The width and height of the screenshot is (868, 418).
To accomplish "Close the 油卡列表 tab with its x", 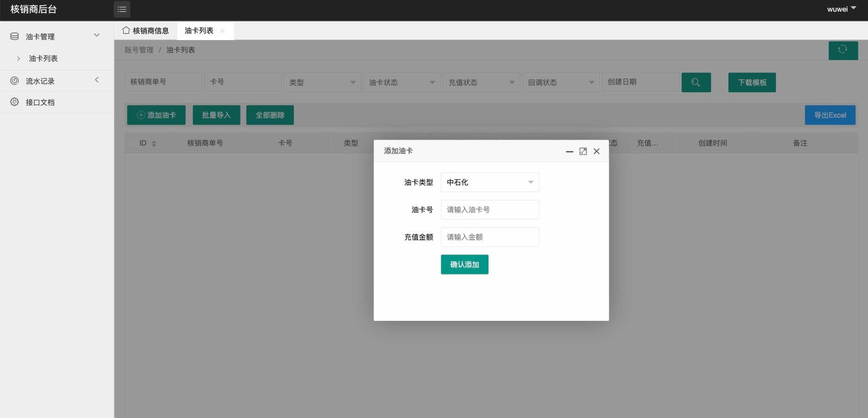I will (222, 31).
